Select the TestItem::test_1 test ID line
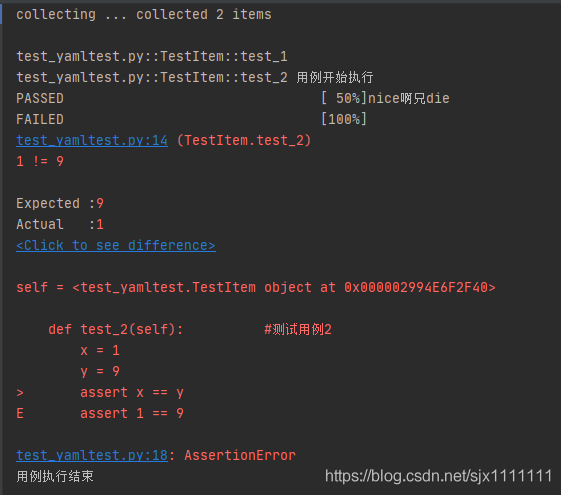The width and height of the screenshot is (561, 495). click(152, 57)
